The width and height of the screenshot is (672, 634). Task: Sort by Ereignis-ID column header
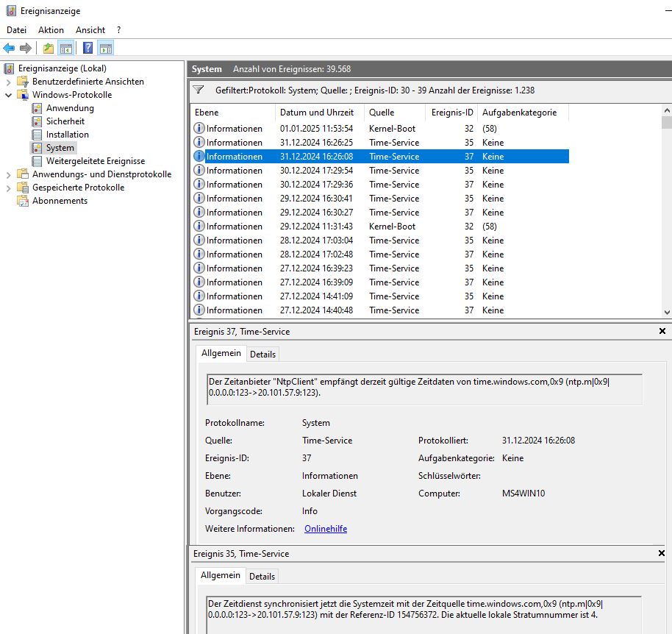pos(451,113)
